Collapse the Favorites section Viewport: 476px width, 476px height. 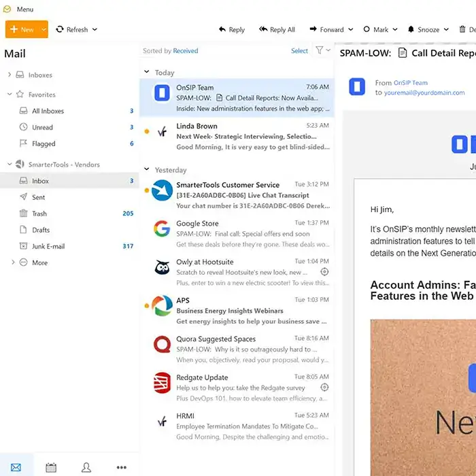click(10, 95)
